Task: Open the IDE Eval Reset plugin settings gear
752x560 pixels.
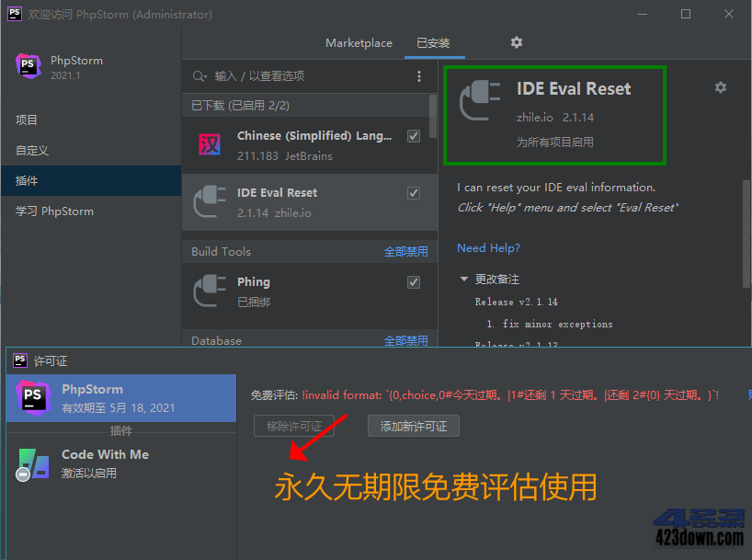Action: point(721,86)
